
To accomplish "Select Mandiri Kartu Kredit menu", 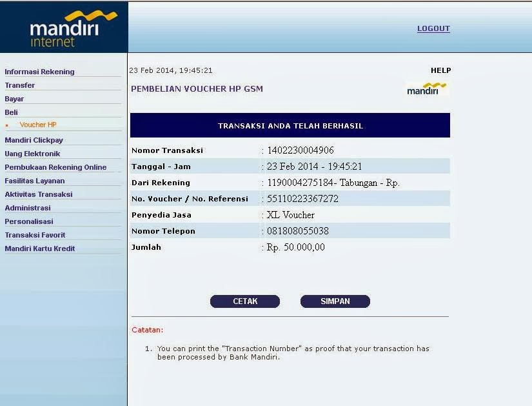I will [x=40, y=249].
